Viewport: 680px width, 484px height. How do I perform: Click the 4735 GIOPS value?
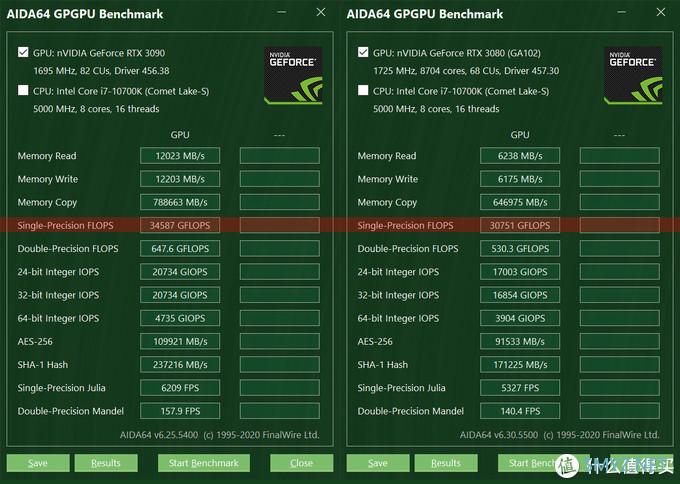click(180, 318)
